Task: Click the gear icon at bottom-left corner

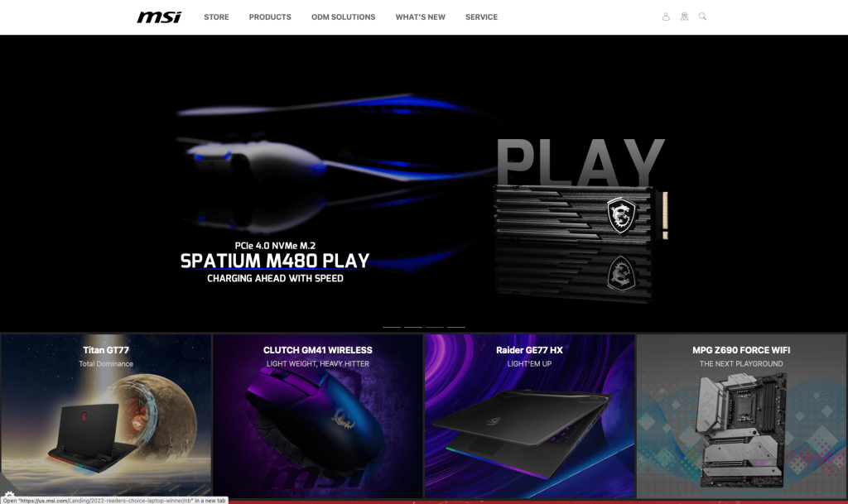Action: pyautogui.click(x=9, y=495)
